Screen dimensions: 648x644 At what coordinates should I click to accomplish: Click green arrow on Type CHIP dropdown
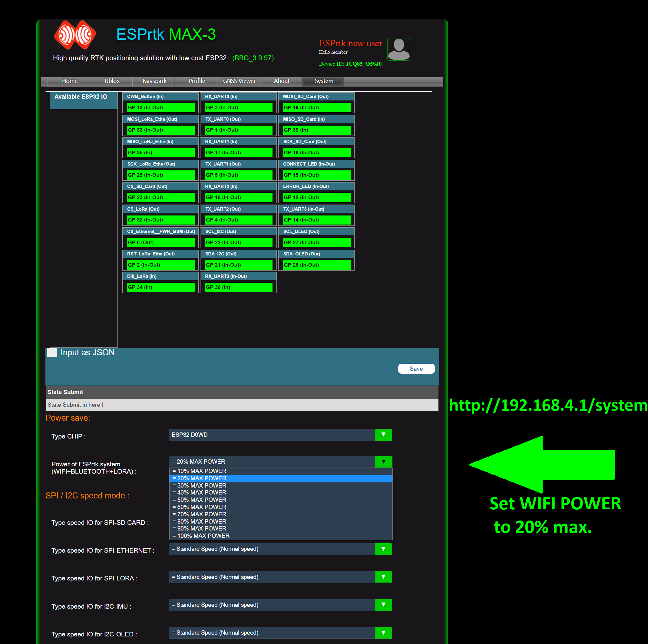[383, 435]
